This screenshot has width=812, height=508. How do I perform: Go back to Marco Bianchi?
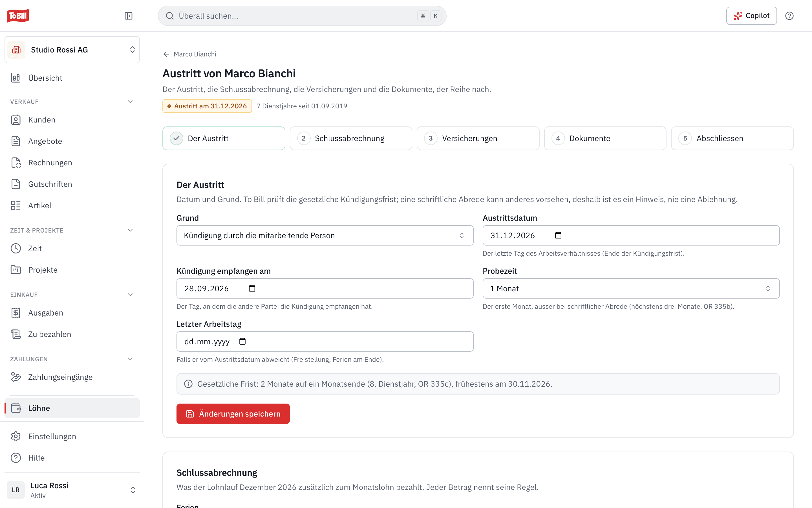pos(189,54)
